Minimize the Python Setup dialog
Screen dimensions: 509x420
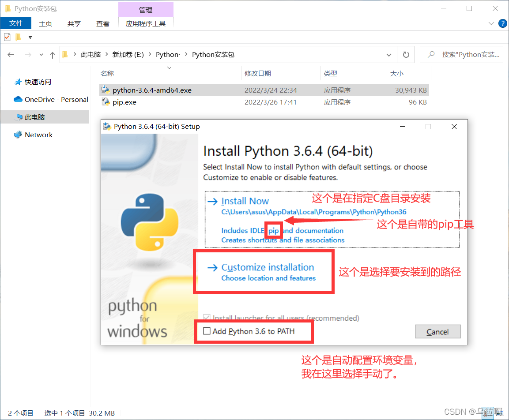click(x=403, y=127)
